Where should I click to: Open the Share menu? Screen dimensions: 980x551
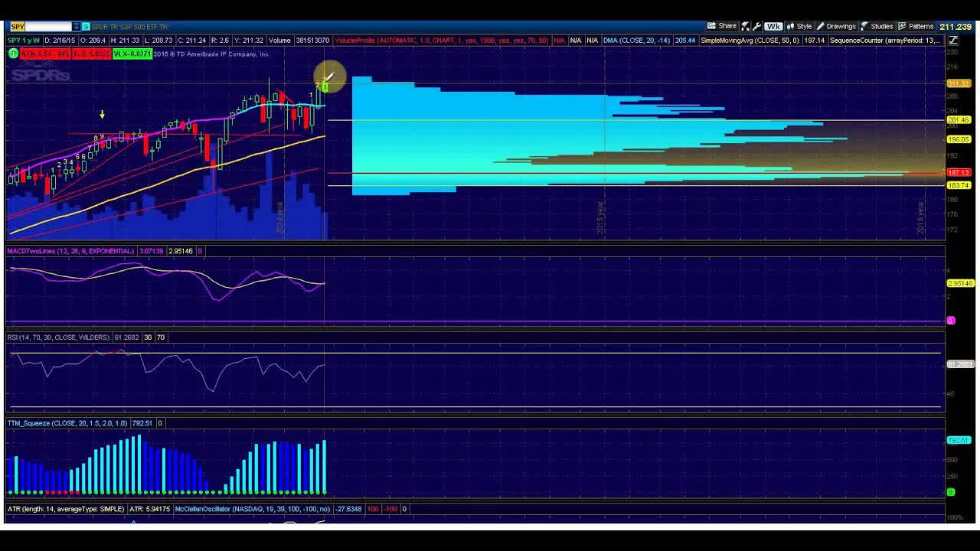(x=721, y=26)
